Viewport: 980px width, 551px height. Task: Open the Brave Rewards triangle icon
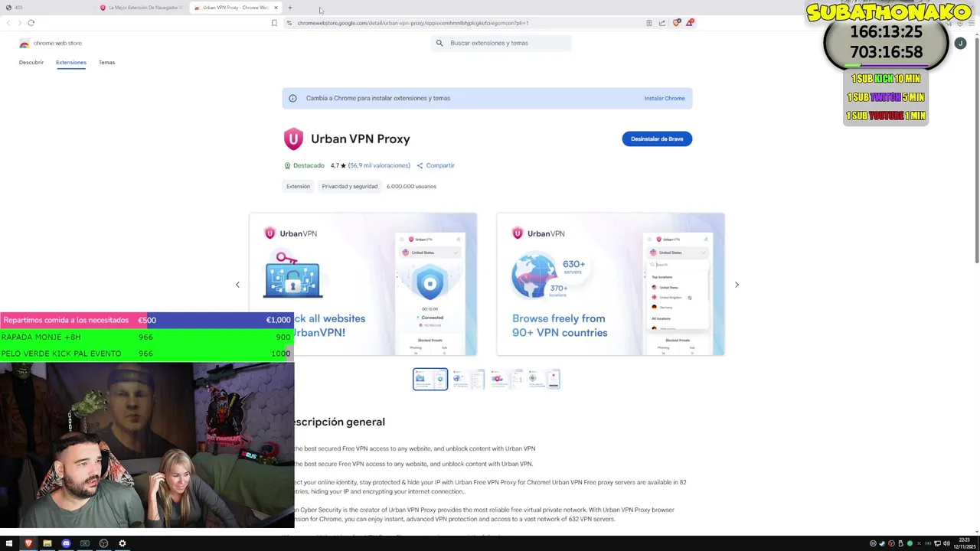[x=689, y=23]
